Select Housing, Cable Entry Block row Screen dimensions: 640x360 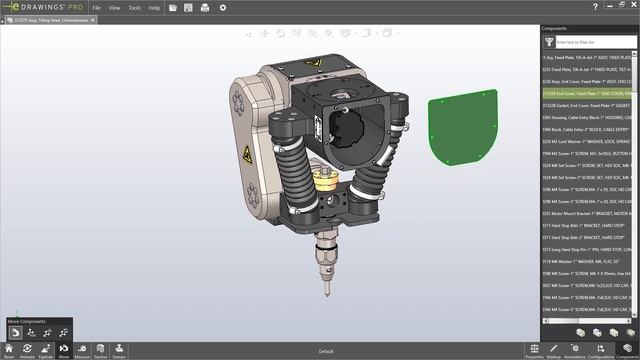point(587,118)
